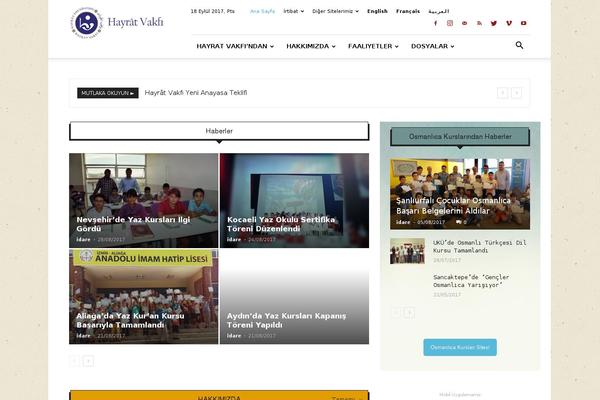Open Nevşehir'de Yaz Kursları İlgi Gördü article

click(x=133, y=224)
